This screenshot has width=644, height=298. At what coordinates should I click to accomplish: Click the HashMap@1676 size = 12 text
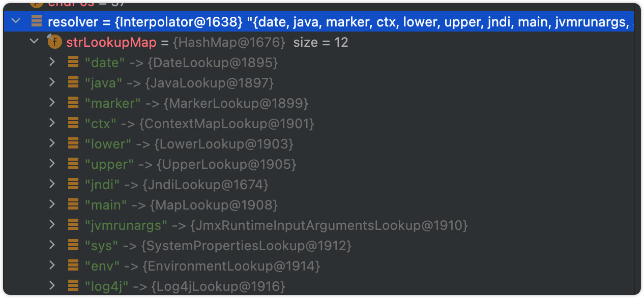pos(260,42)
